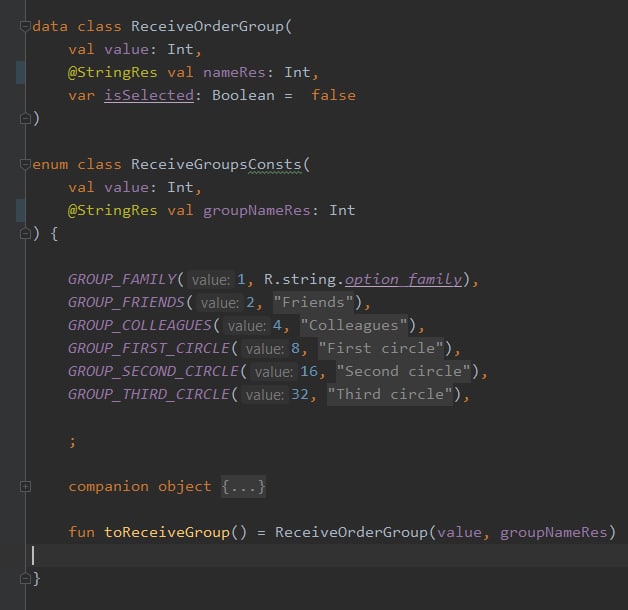Click the groupNameRes parameter in the enum constructor
This screenshot has width=628, height=610.
click(257, 211)
